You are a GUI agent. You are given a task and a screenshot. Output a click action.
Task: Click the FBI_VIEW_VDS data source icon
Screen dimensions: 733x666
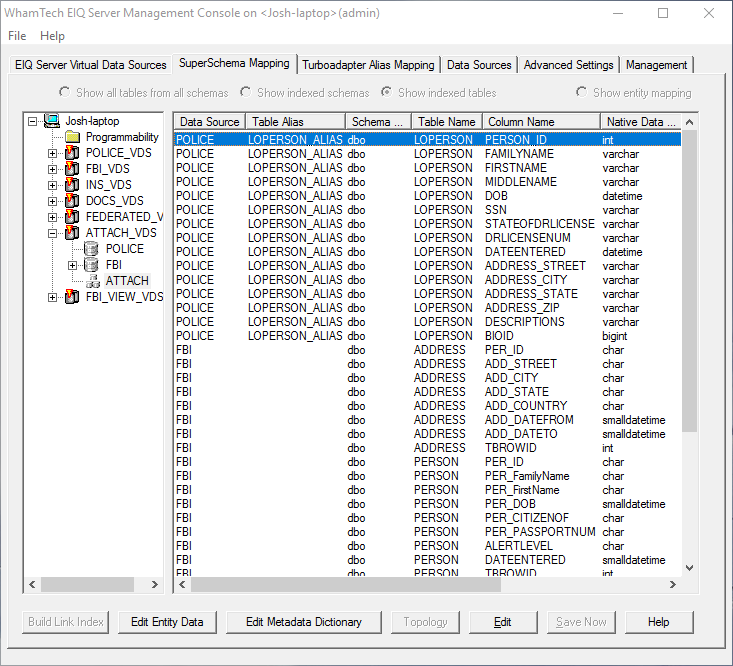[72, 297]
